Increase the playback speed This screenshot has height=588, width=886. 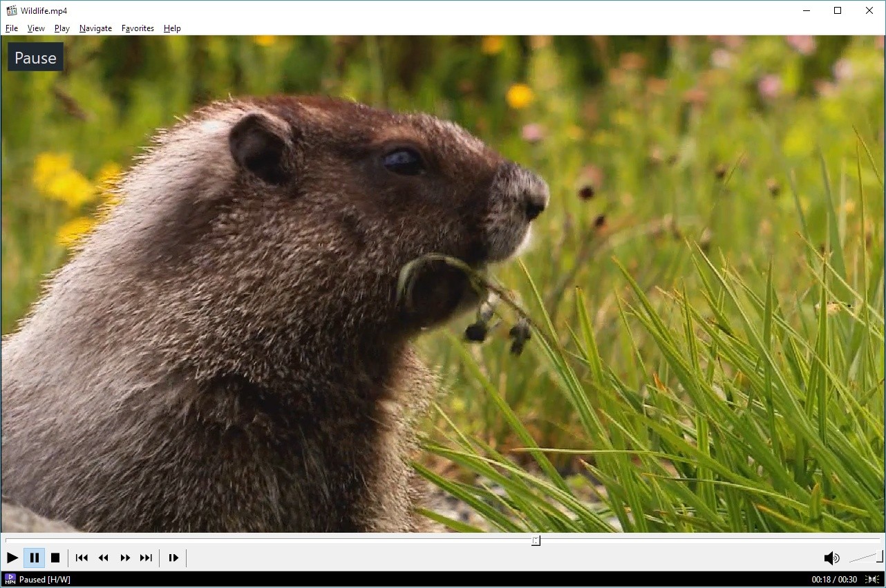coord(125,558)
